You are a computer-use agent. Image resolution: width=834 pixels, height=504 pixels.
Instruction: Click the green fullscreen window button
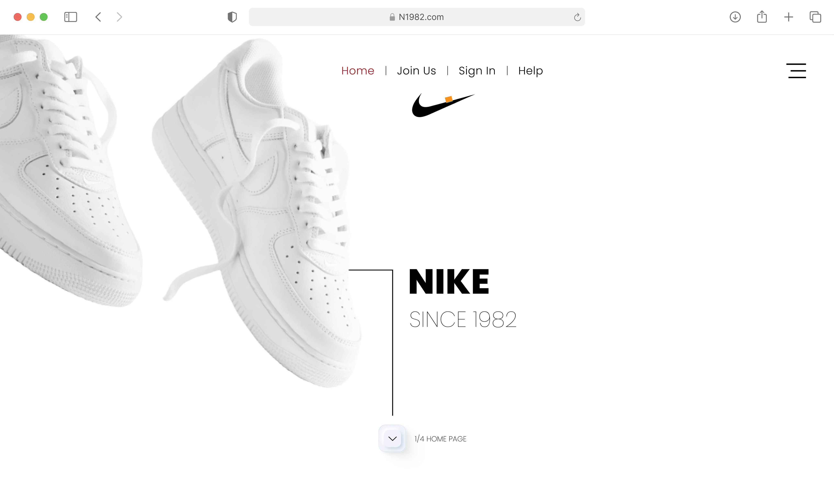point(44,17)
